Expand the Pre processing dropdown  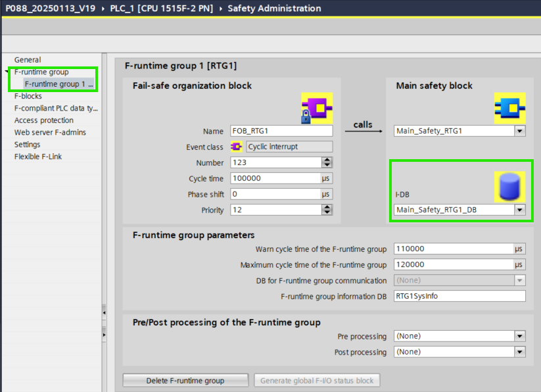[519, 336]
